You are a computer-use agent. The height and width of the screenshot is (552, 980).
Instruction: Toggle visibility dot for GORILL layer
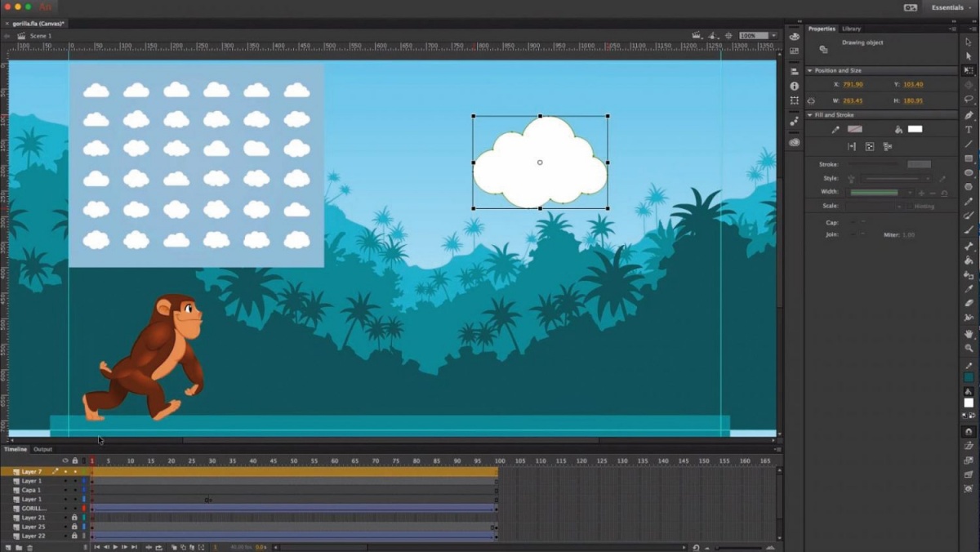[65, 508]
